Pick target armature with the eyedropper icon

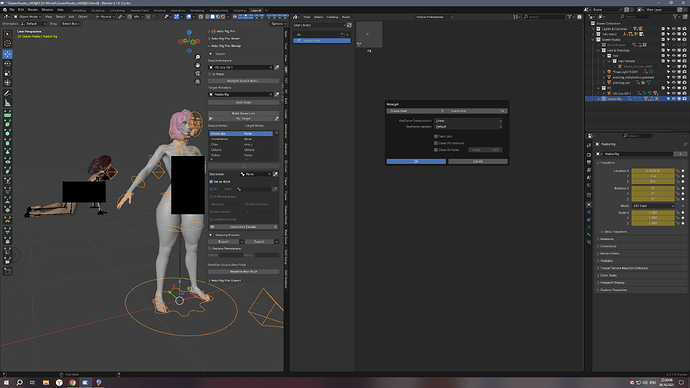pyautogui.click(x=277, y=94)
